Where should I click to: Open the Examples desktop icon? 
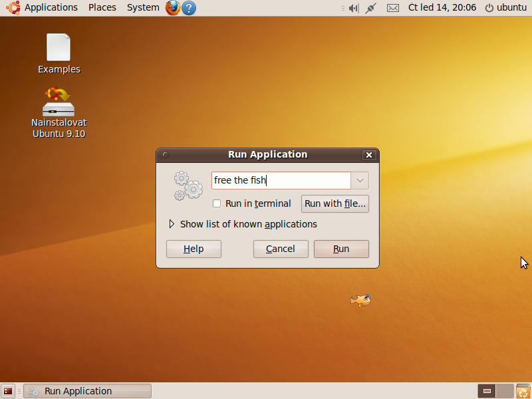59,54
